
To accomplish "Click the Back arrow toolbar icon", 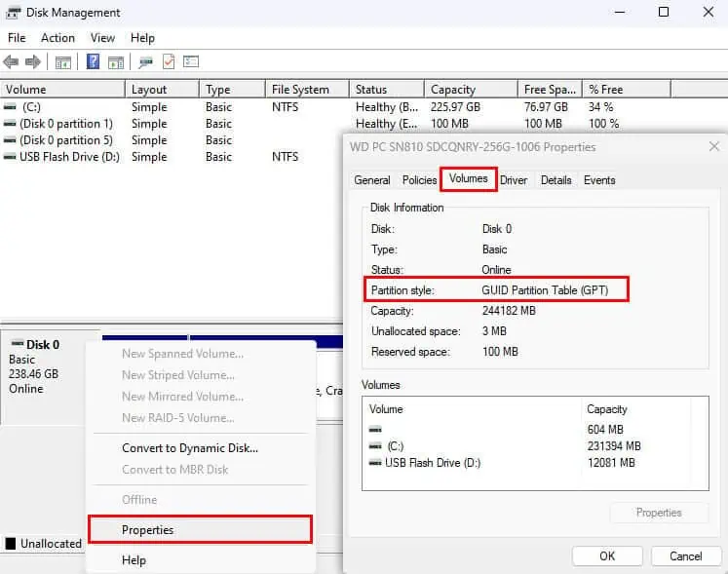I will (x=11, y=62).
